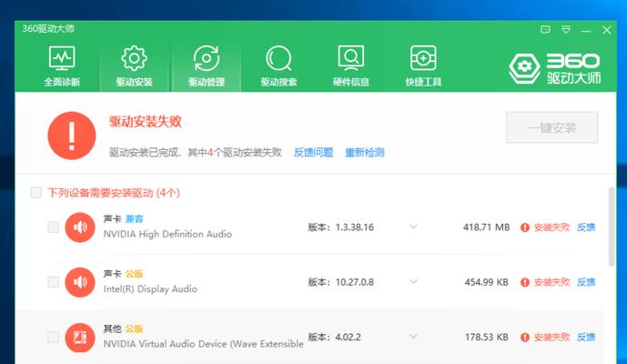Click the install-failed error icon for Intel Display Audio

tap(525, 282)
